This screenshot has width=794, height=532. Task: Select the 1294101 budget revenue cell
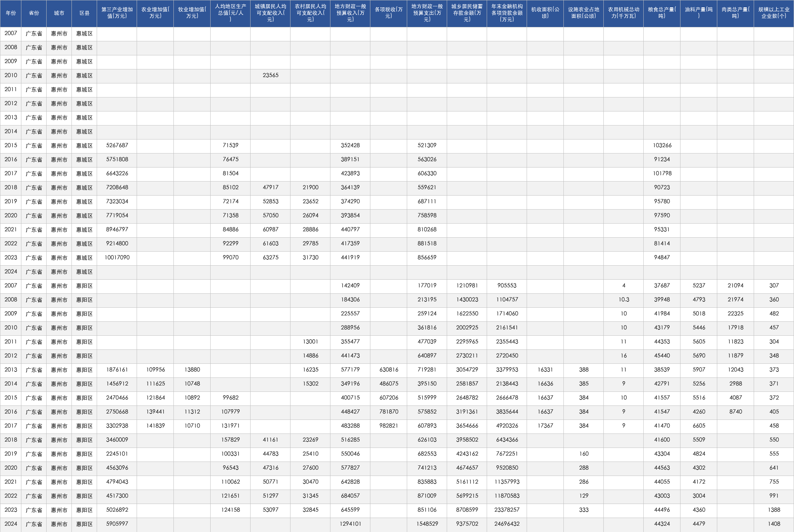pyautogui.click(x=350, y=524)
